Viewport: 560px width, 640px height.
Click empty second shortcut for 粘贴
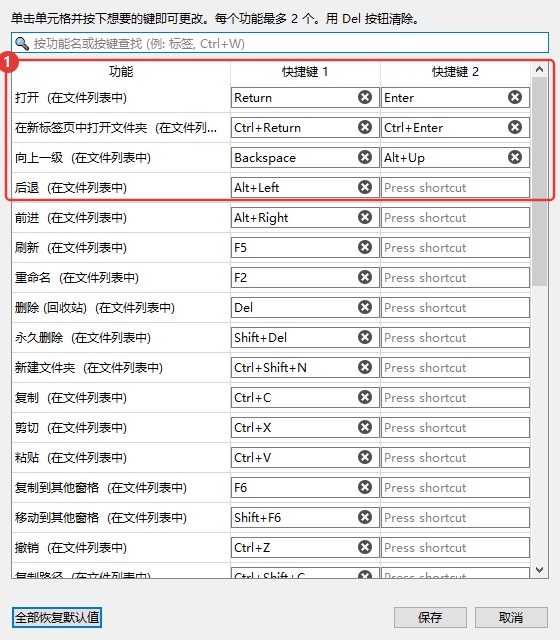[x=456, y=458]
